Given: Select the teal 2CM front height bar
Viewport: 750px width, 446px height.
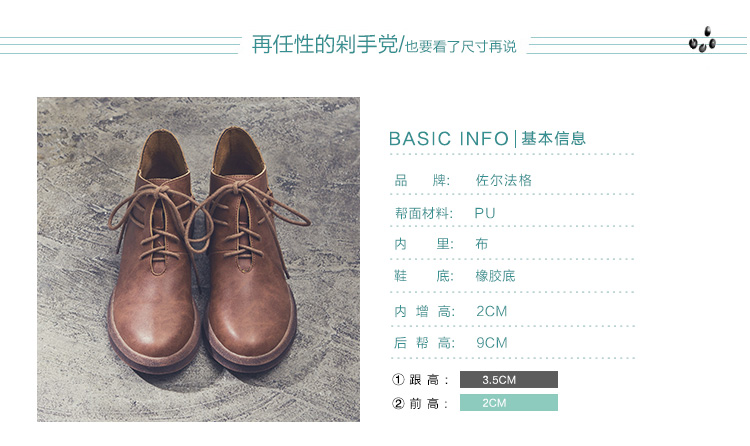Looking at the screenshot, I should point(509,402).
